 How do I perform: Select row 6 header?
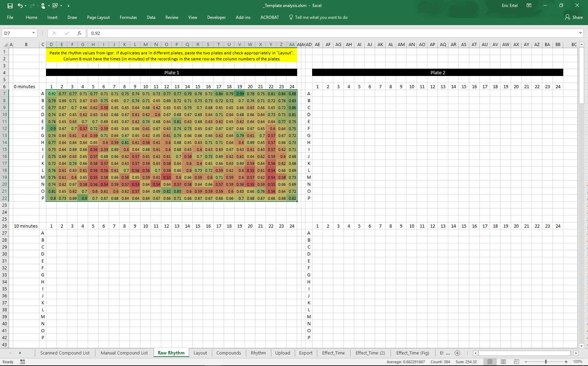(5, 86)
